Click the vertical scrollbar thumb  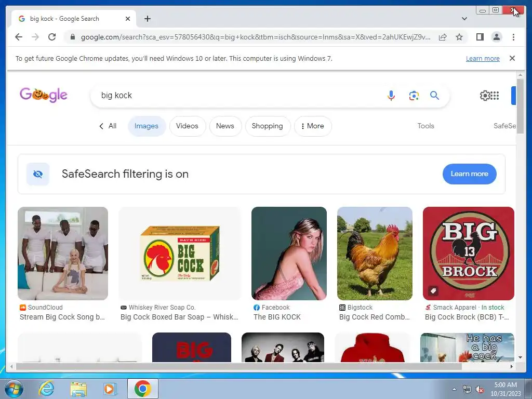coord(520,106)
